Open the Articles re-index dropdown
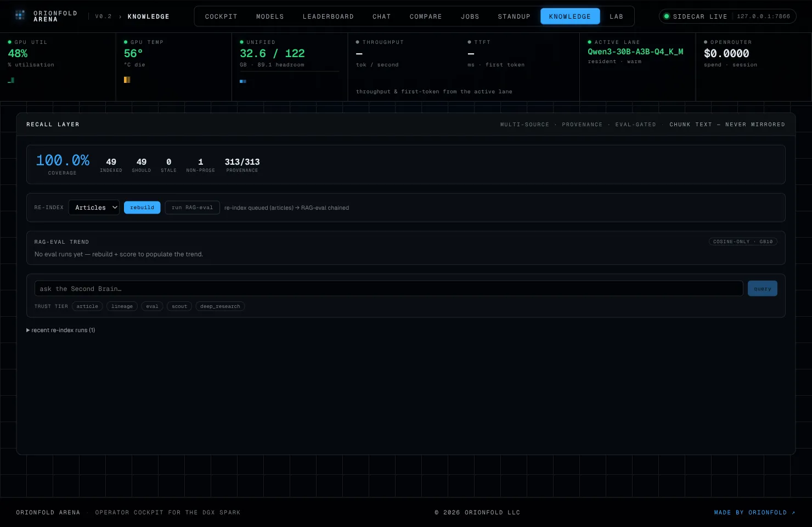This screenshot has width=812, height=527. click(x=94, y=208)
